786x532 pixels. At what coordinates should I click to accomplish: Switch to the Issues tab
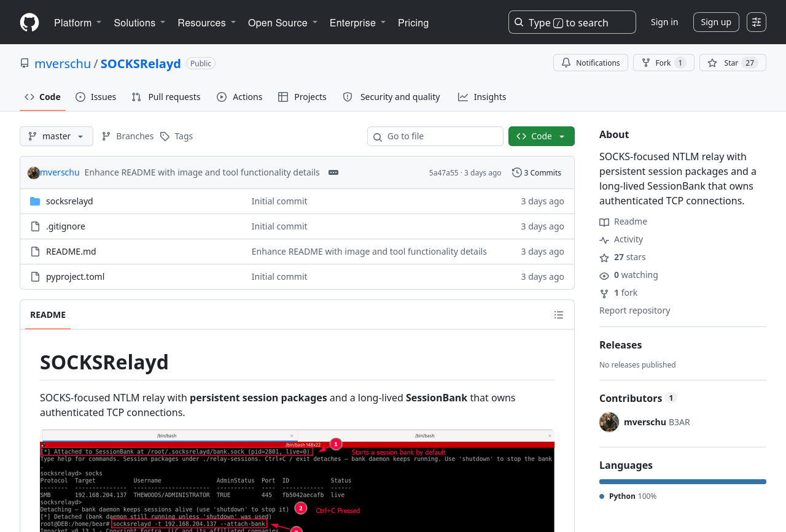click(x=96, y=97)
